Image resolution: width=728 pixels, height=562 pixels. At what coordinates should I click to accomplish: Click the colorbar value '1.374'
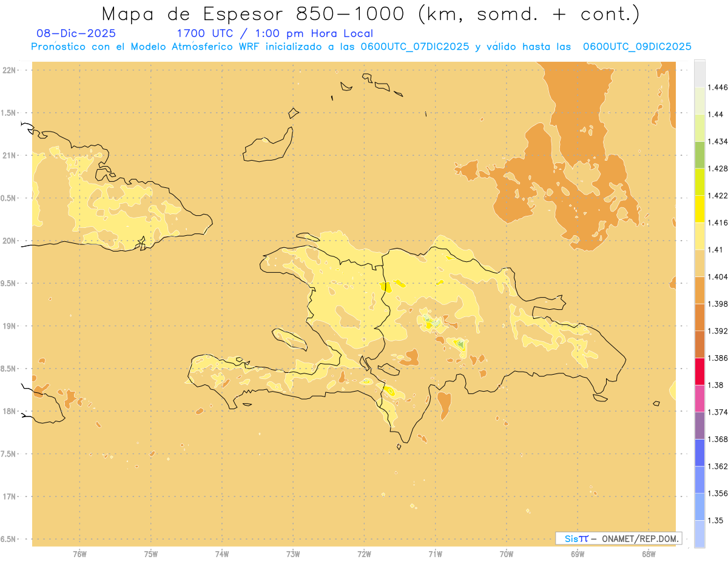[718, 412]
